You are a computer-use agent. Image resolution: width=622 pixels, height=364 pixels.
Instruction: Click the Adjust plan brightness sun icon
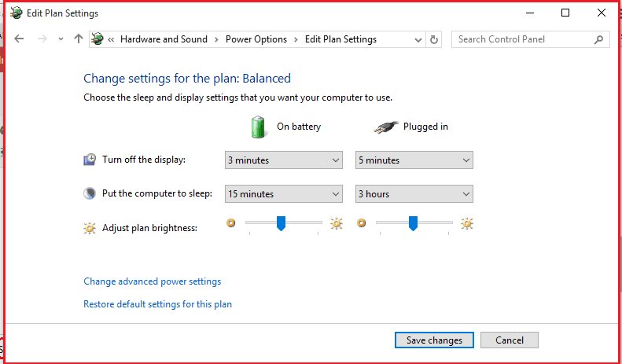click(90, 228)
